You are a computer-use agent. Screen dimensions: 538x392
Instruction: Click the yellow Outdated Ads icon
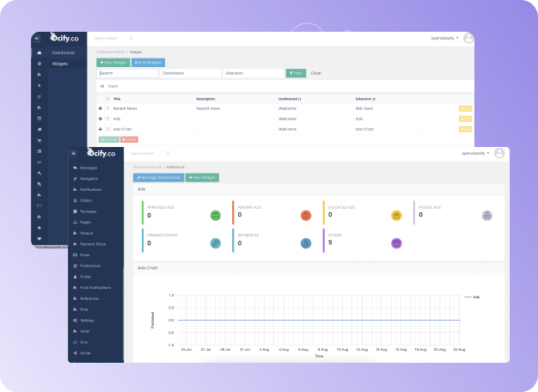tap(396, 216)
